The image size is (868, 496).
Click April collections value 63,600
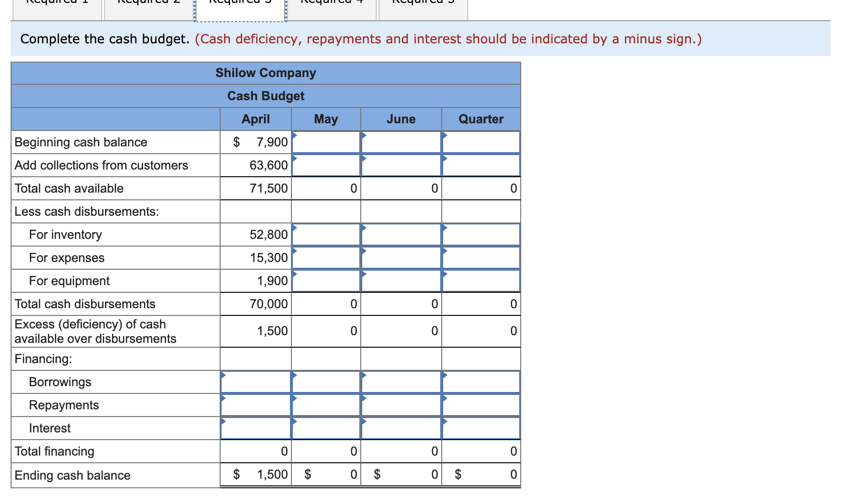(269, 165)
